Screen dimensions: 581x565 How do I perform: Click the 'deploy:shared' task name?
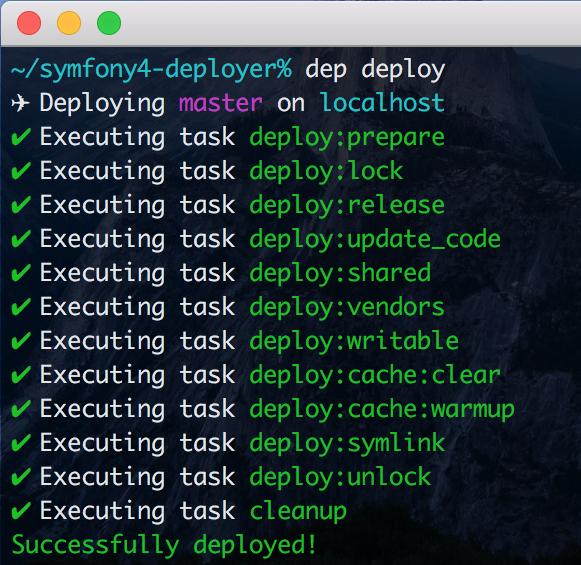[340, 273]
